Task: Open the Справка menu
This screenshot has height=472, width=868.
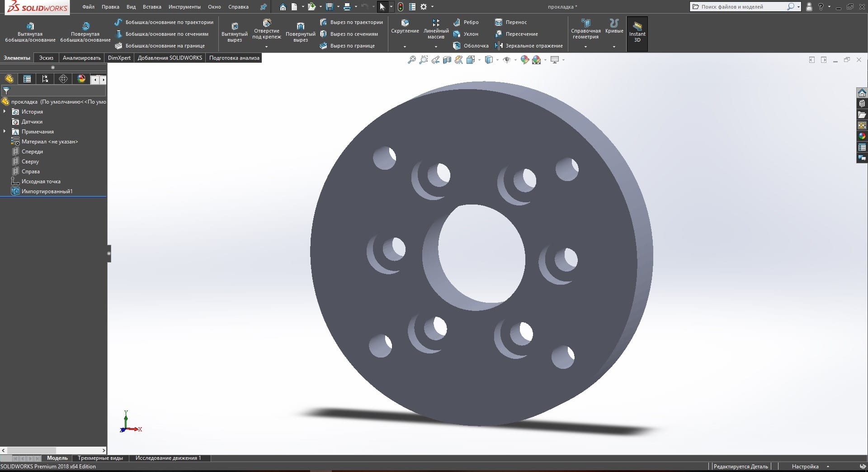Action: click(238, 7)
